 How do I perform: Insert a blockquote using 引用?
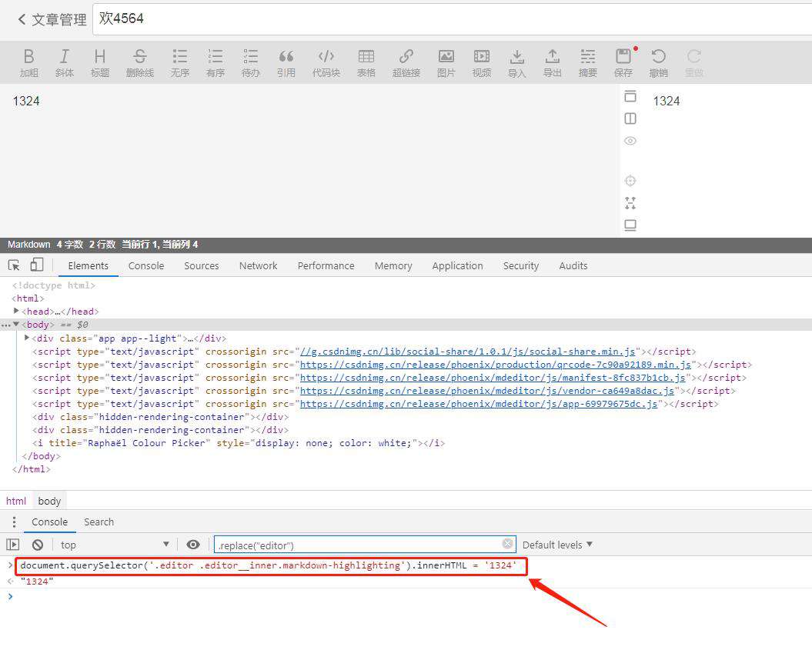286,62
